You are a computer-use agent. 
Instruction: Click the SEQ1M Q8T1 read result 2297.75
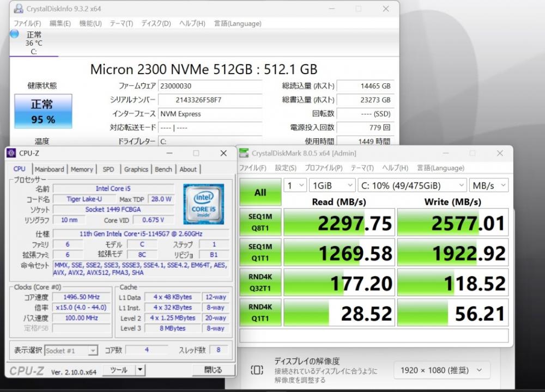(x=339, y=223)
